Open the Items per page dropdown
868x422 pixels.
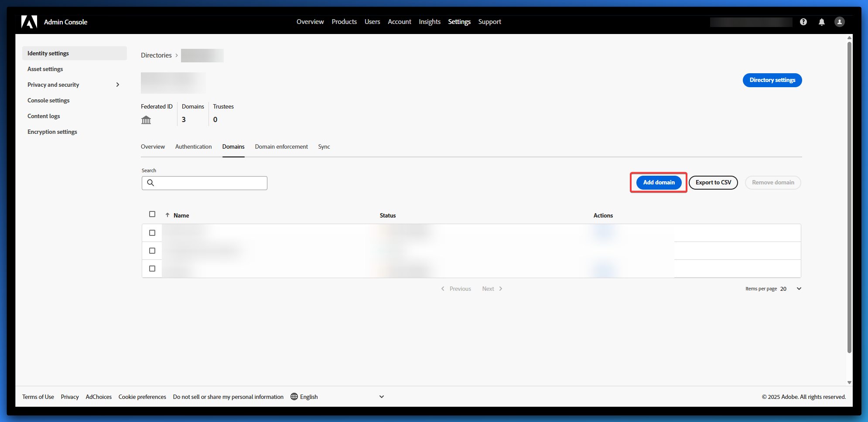pos(798,289)
